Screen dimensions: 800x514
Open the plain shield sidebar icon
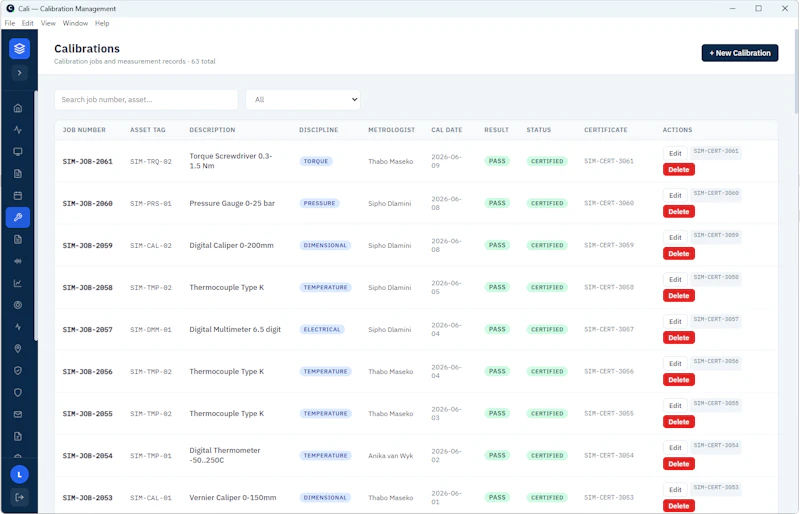point(18,393)
